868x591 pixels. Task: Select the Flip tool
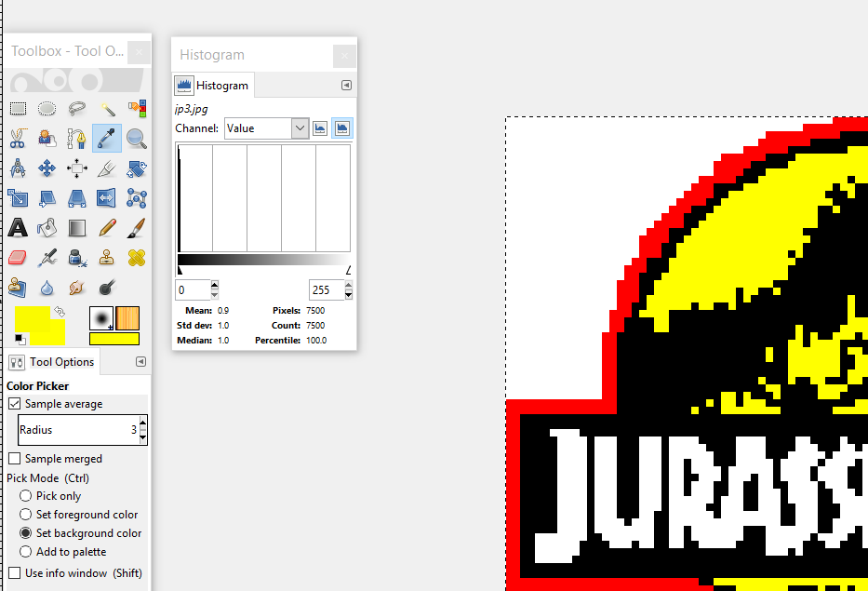pyautogui.click(x=107, y=197)
